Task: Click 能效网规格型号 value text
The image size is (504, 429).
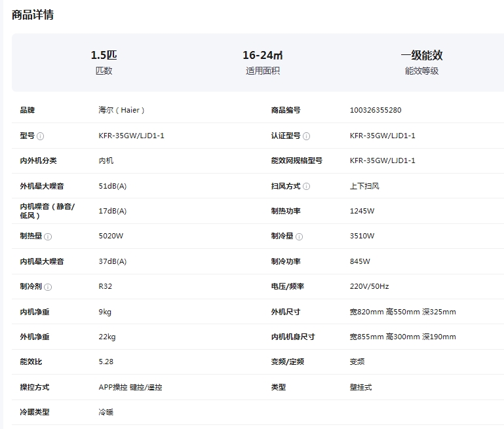Action: pos(383,160)
